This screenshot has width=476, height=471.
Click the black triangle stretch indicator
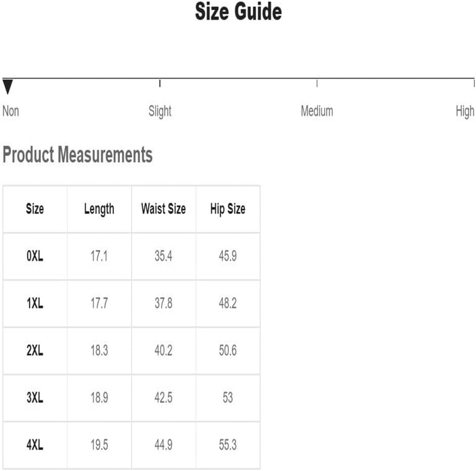(x=8, y=87)
